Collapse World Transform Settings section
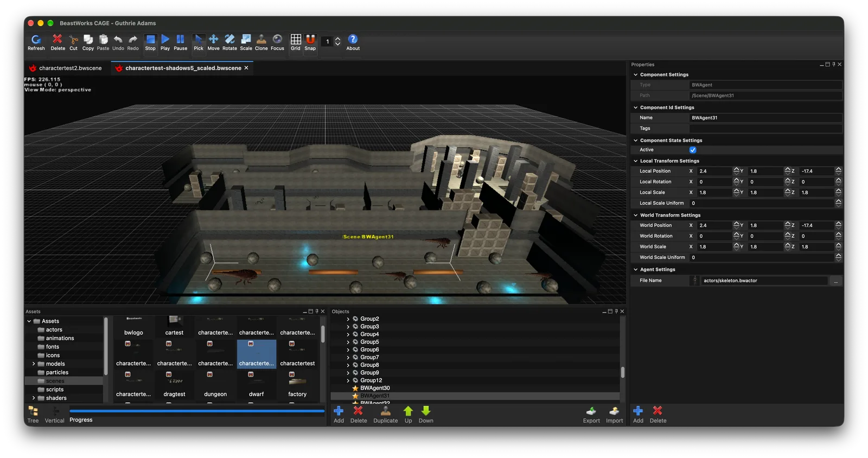 tap(636, 215)
